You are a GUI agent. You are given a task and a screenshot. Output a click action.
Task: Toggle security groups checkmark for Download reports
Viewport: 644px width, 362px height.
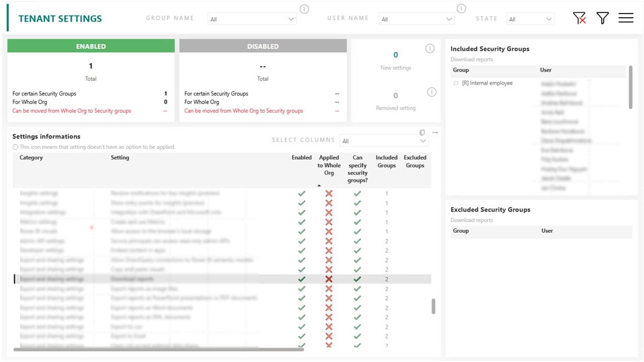[x=357, y=279]
